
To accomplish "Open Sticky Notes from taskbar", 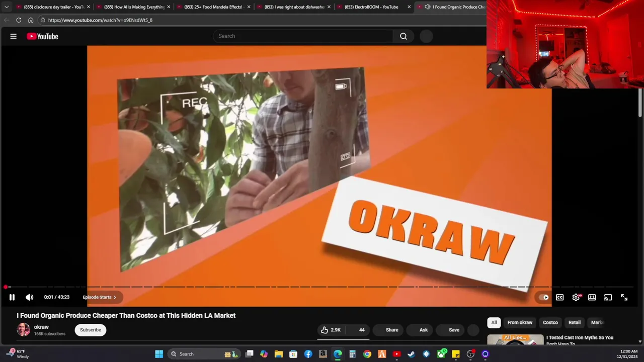I will [x=456, y=354].
